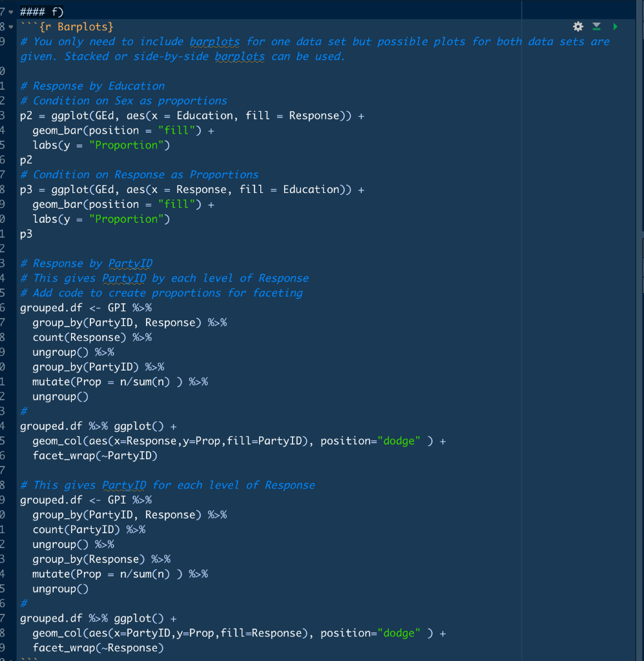Click the standalone 'p2' line
Viewport: 644px width, 661px height.
pyautogui.click(x=26, y=160)
